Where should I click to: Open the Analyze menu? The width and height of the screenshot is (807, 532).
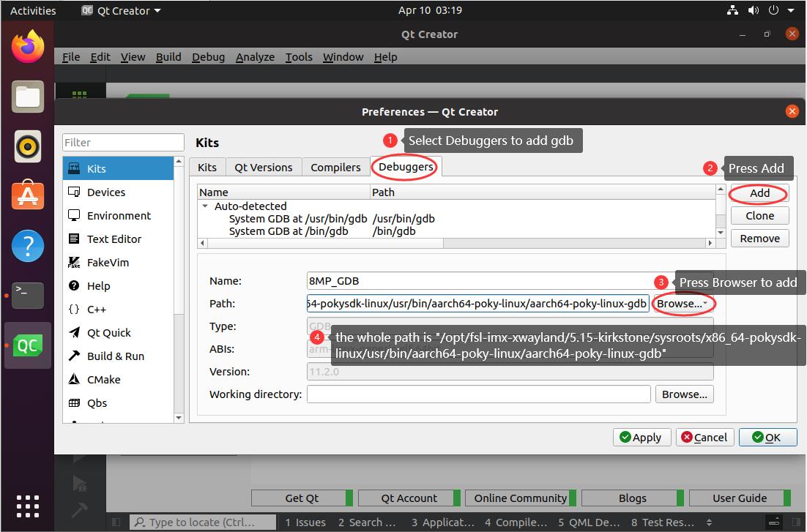click(x=255, y=57)
